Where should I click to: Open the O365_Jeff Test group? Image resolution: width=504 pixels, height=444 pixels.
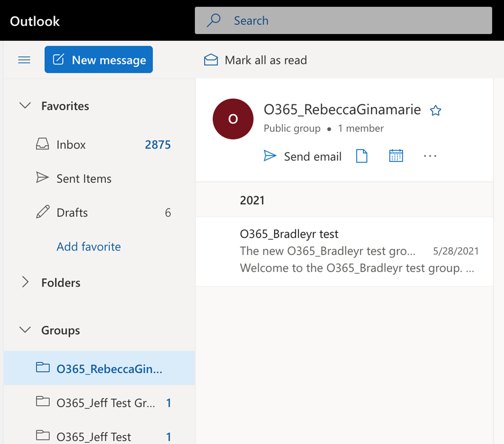click(x=100, y=436)
